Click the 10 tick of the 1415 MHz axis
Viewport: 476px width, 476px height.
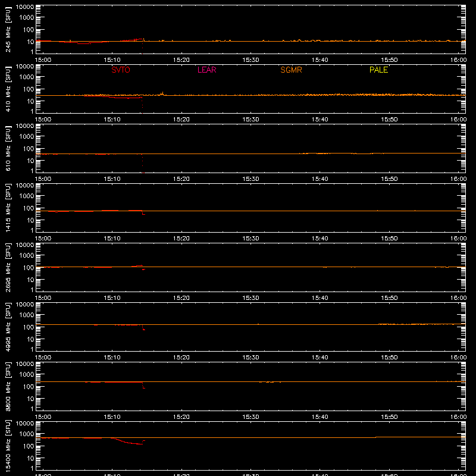point(30,220)
